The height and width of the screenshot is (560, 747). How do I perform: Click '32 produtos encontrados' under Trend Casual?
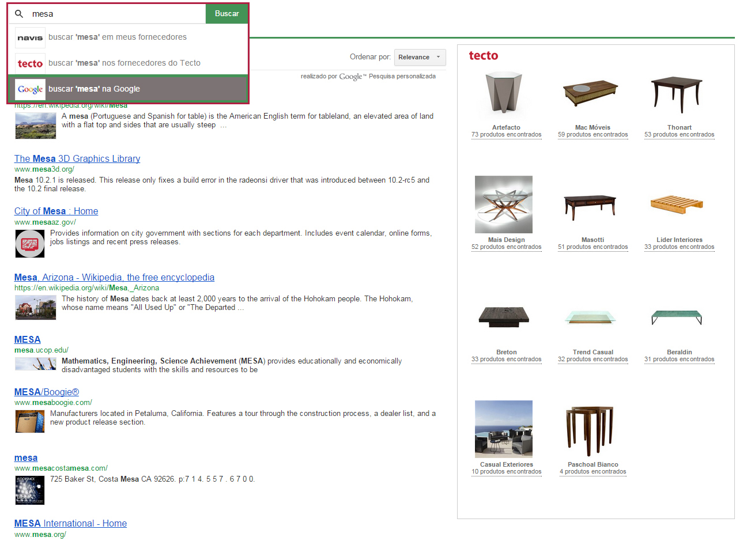pos(593,360)
